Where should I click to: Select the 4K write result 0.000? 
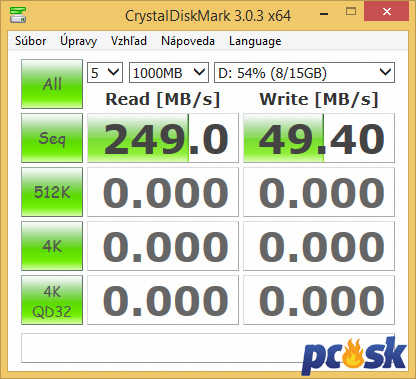click(319, 246)
